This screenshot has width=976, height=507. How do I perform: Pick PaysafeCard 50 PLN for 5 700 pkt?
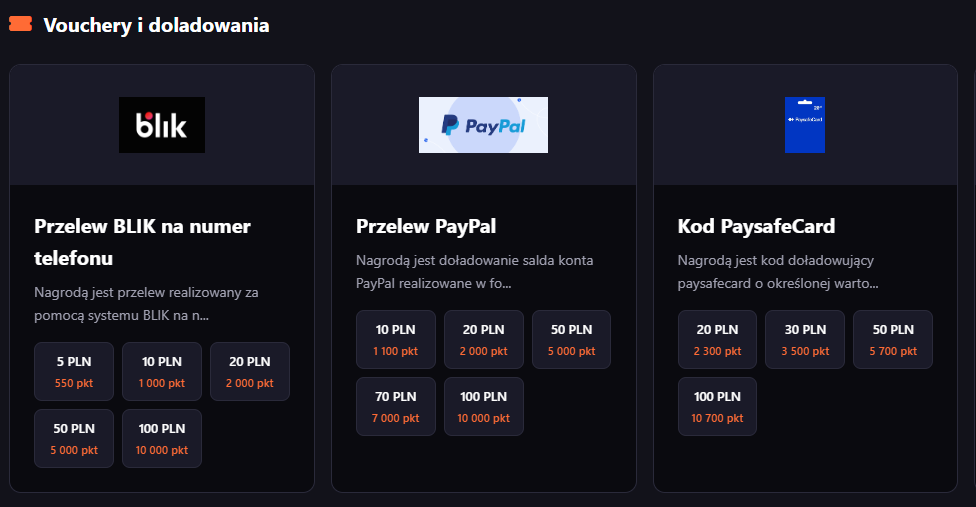pos(893,339)
